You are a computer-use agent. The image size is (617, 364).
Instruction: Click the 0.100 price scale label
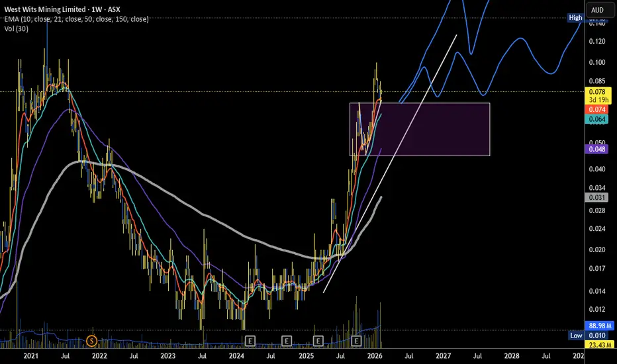click(x=597, y=62)
